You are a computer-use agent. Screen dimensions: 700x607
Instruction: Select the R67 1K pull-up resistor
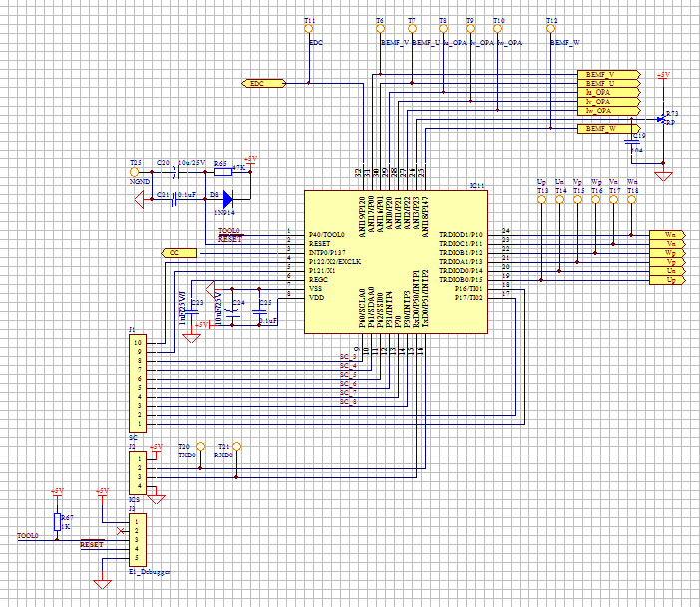pyautogui.click(x=57, y=522)
